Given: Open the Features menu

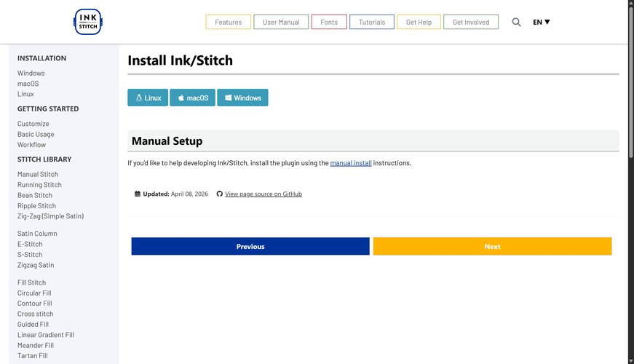Looking at the screenshot, I should pyautogui.click(x=228, y=22).
